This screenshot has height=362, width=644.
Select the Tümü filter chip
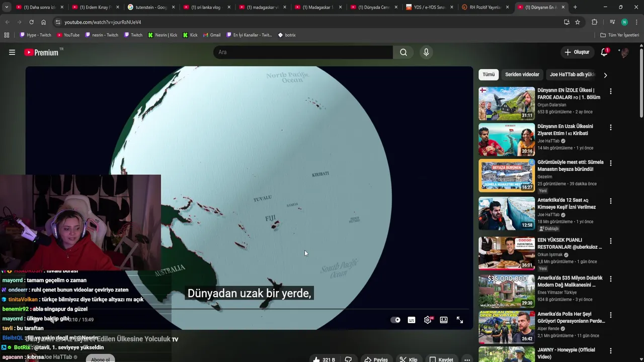489,74
